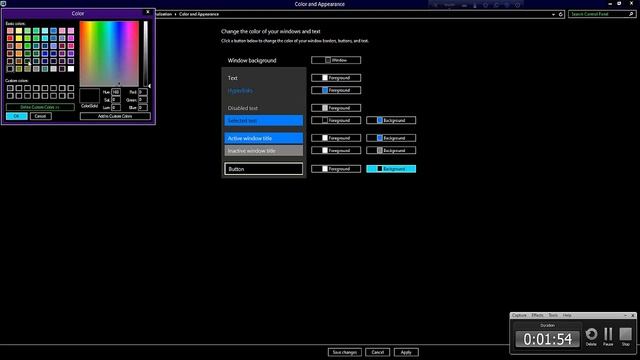The image size is (640, 360).
Task: Change the Button foreground color
Action: [x=336, y=169]
